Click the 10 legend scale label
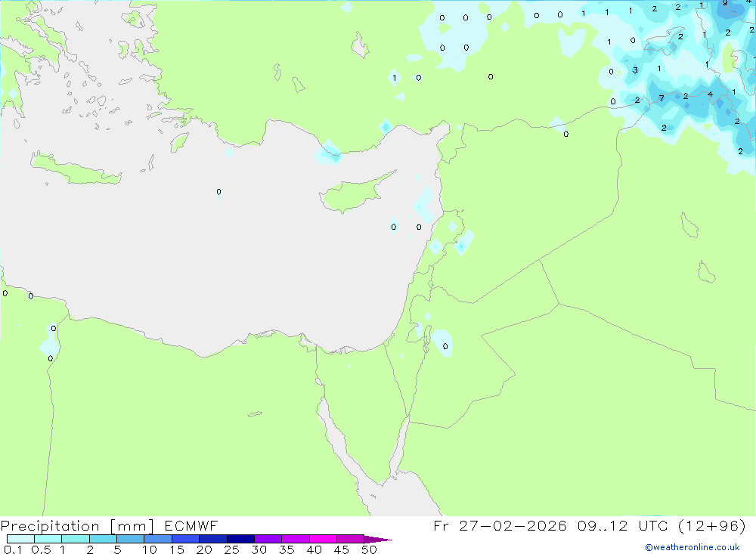 click(x=150, y=549)
